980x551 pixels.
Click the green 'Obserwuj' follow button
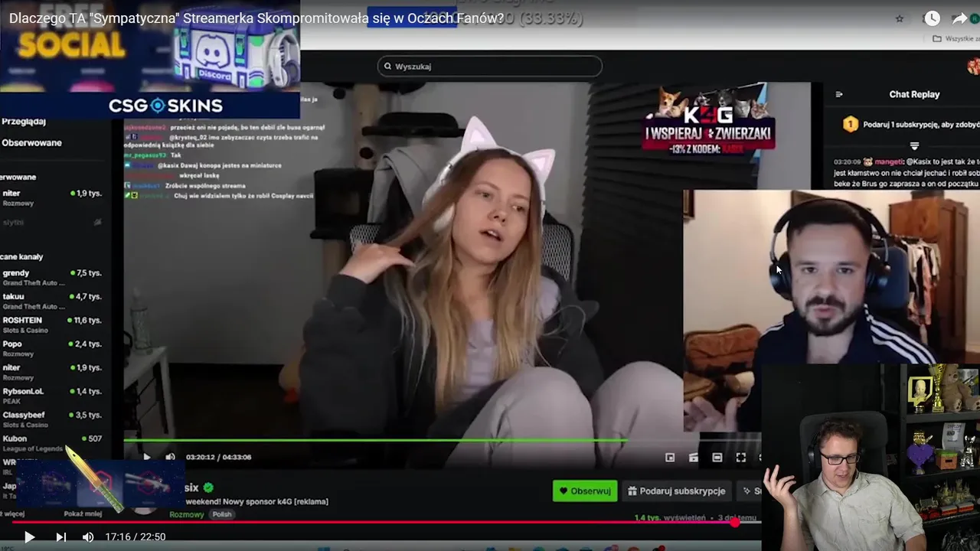[x=585, y=491]
